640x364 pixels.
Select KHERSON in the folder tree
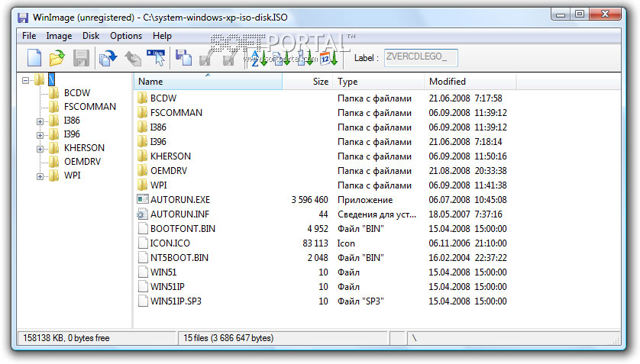[85, 147]
